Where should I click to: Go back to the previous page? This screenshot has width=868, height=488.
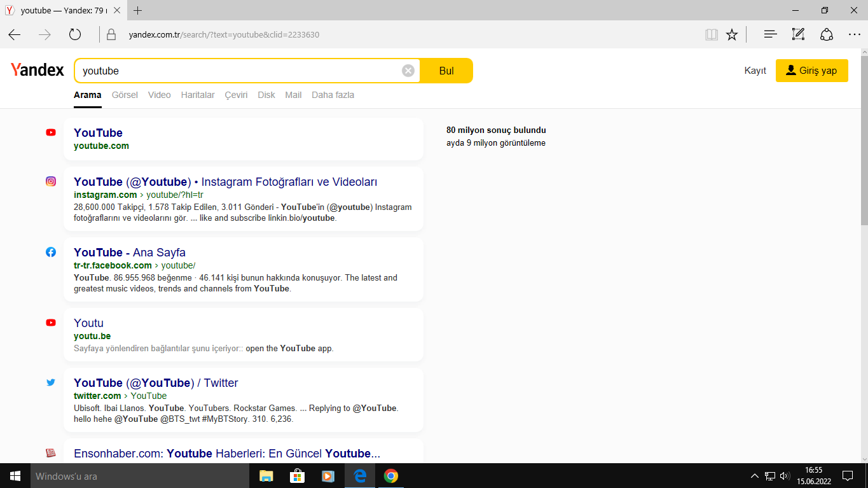point(14,34)
